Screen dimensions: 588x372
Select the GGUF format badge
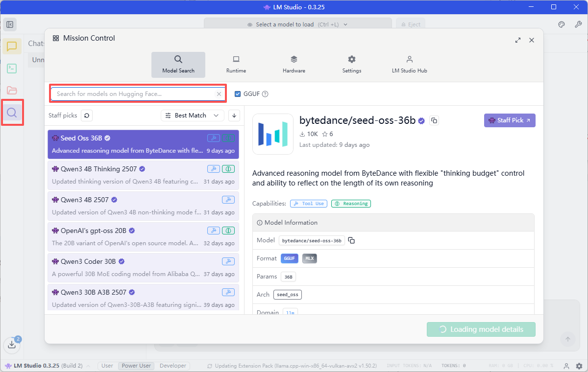coord(290,258)
